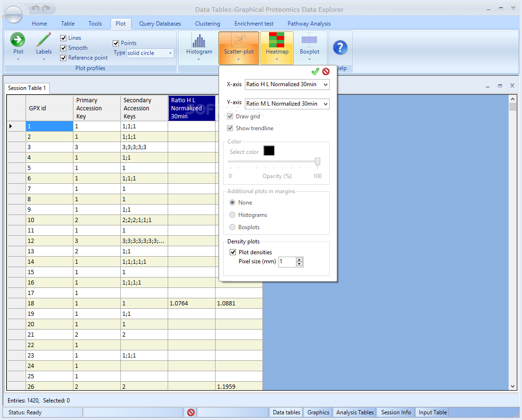Confirm scatter-plot settings with green checkmark
The width and height of the screenshot is (522, 420).
pyautogui.click(x=315, y=71)
